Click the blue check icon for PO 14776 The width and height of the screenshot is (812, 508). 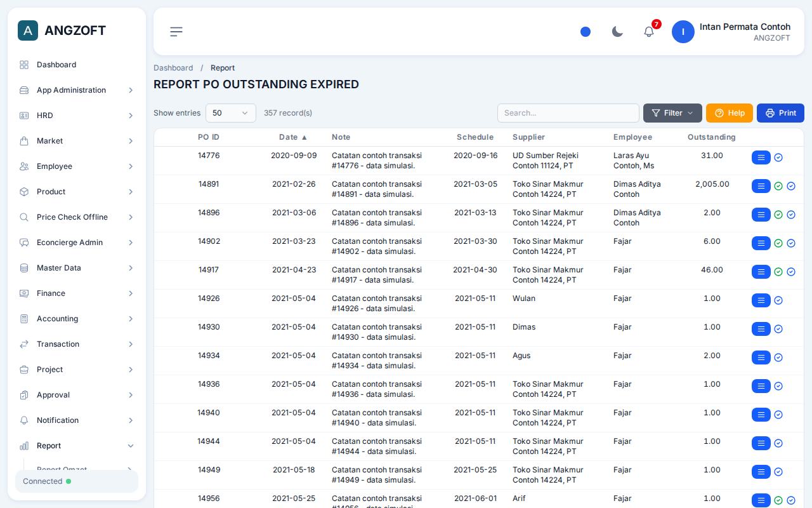tap(778, 157)
